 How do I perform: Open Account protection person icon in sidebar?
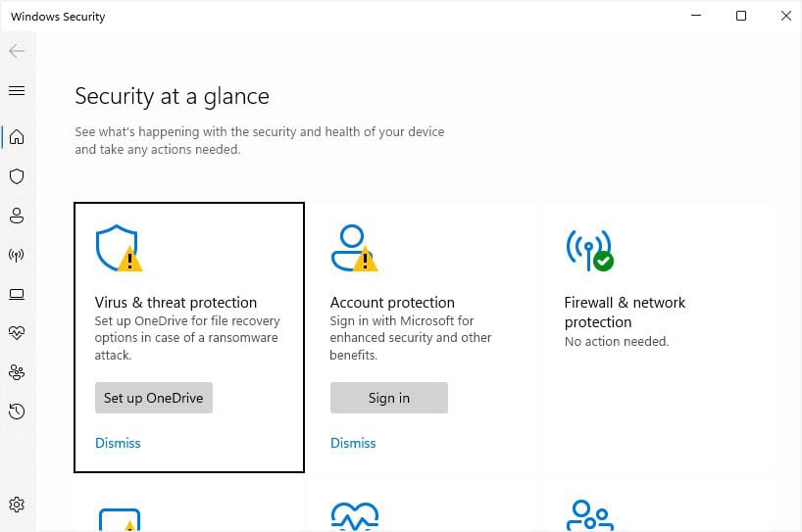(17, 216)
